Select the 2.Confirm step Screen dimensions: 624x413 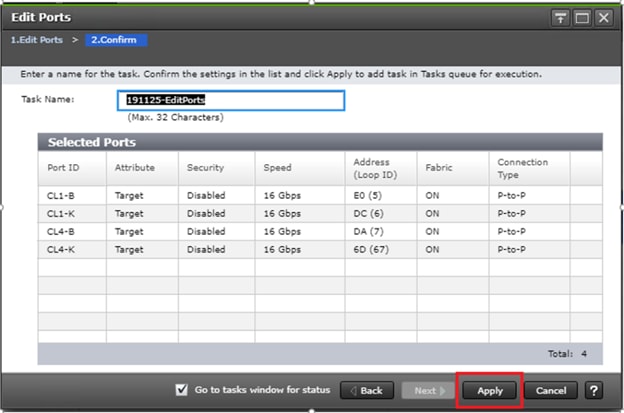click(x=116, y=40)
